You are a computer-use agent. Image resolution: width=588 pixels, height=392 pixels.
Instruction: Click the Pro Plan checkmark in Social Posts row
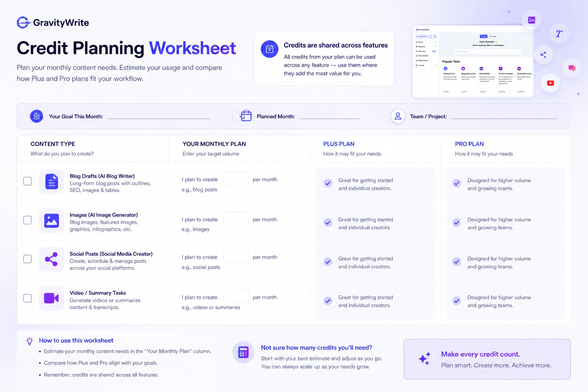click(x=457, y=262)
